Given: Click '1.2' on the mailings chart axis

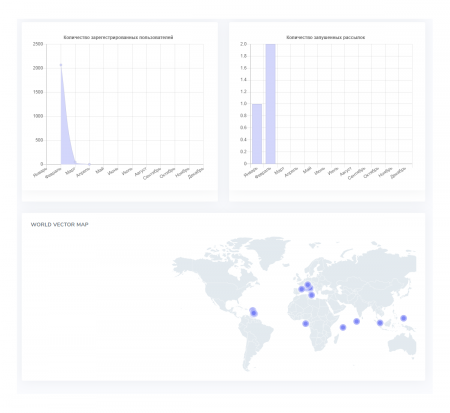Looking at the screenshot, I should pos(244,92).
